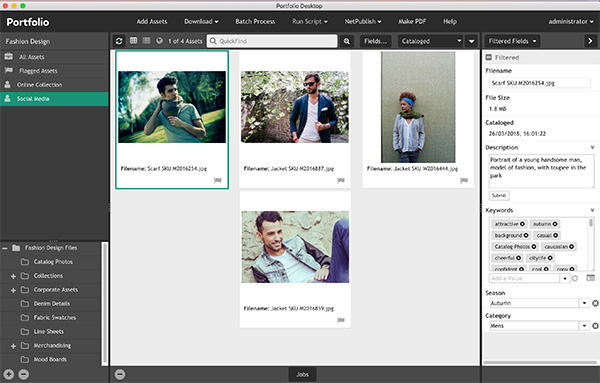This screenshot has height=383, width=600.
Task: Open the Filtered Fields dropdown
Action: pos(512,41)
